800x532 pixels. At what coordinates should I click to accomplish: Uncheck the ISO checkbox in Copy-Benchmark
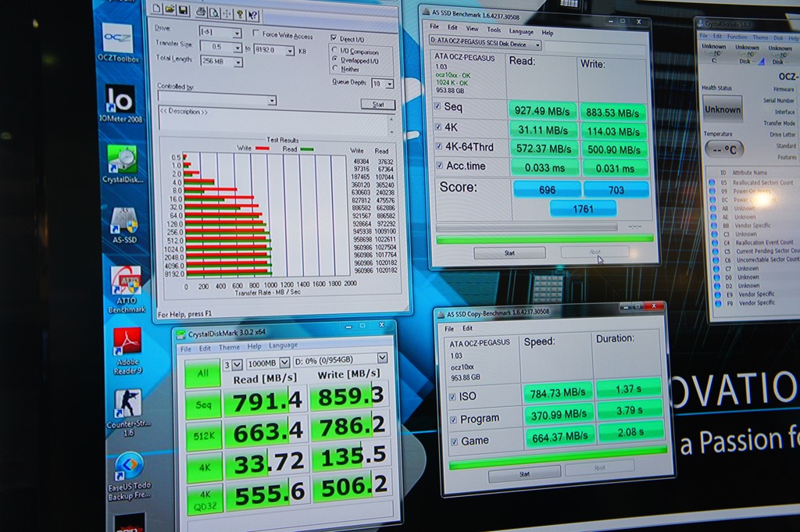[452, 397]
